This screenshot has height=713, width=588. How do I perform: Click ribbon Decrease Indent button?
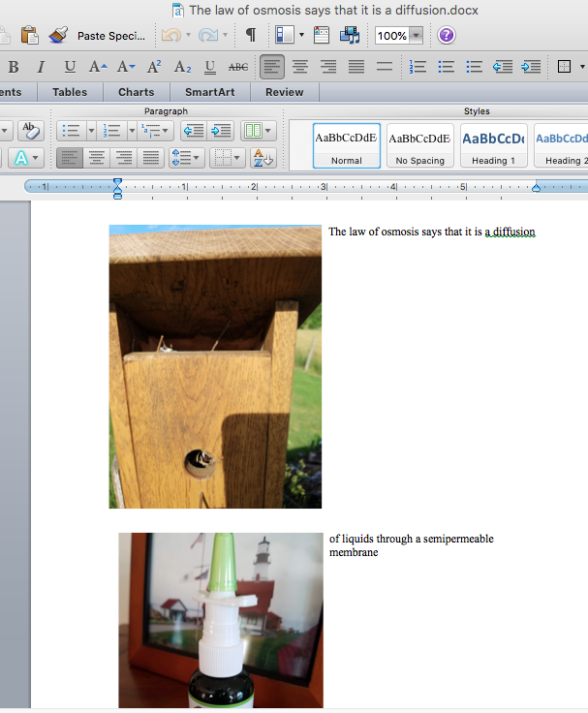pos(194,131)
